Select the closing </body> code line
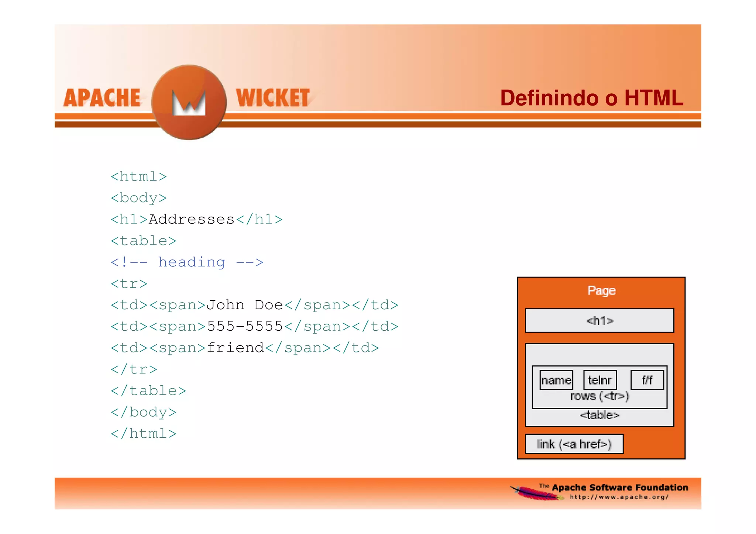756x534 pixels. [144, 412]
